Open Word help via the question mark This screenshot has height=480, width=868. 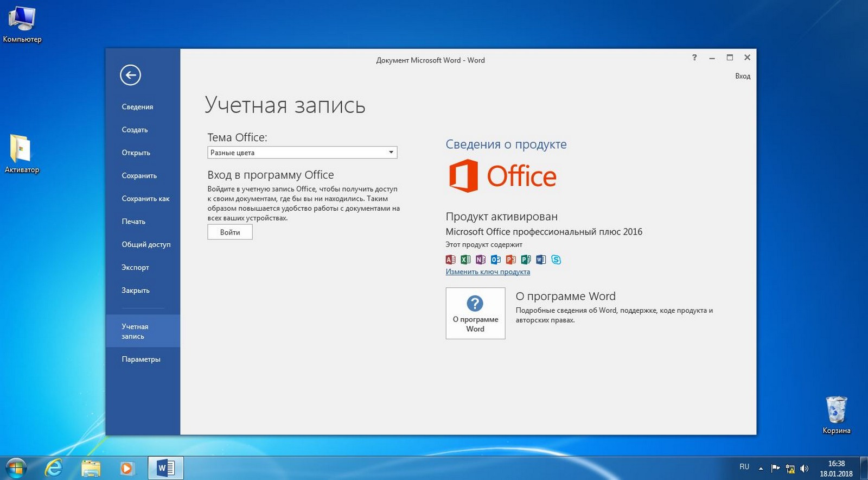(x=694, y=58)
